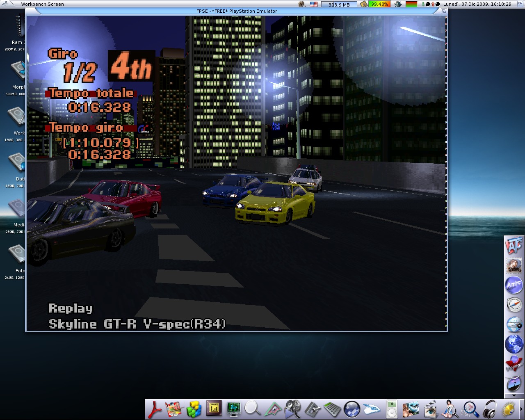
Task: Open the PDF reader icon in the dock
Action: click(155, 409)
